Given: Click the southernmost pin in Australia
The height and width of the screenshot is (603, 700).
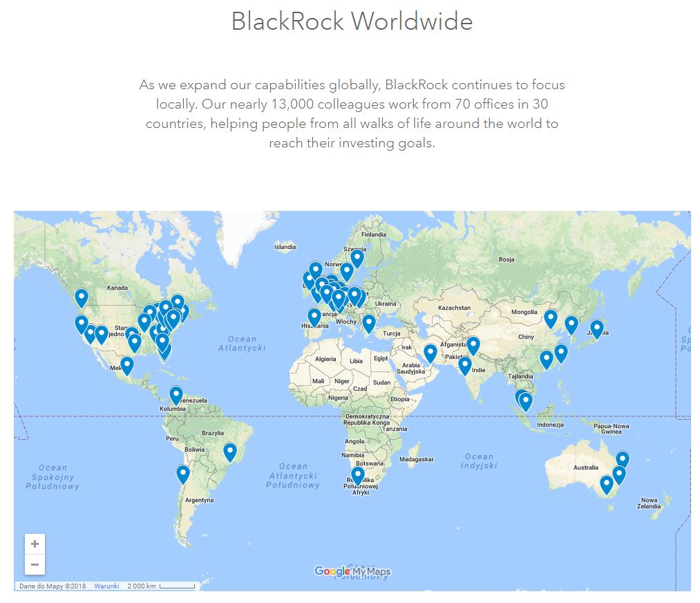Looking at the screenshot, I should pos(606,485).
